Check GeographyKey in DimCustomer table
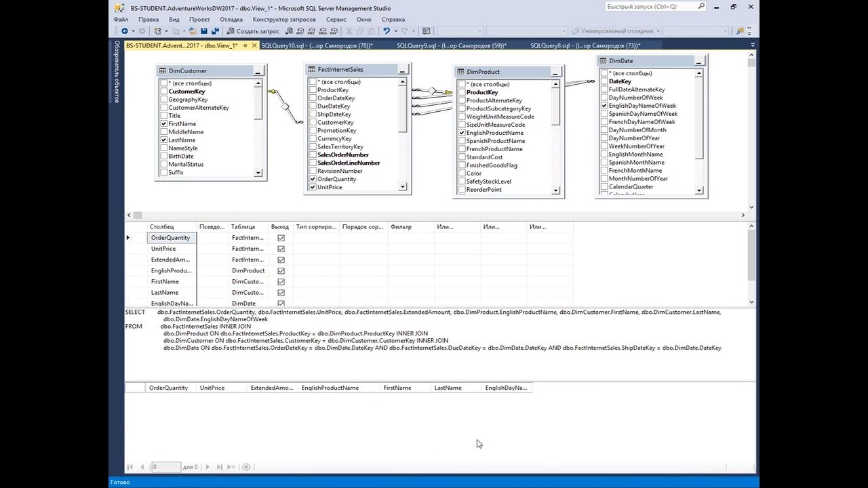 click(x=164, y=100)
